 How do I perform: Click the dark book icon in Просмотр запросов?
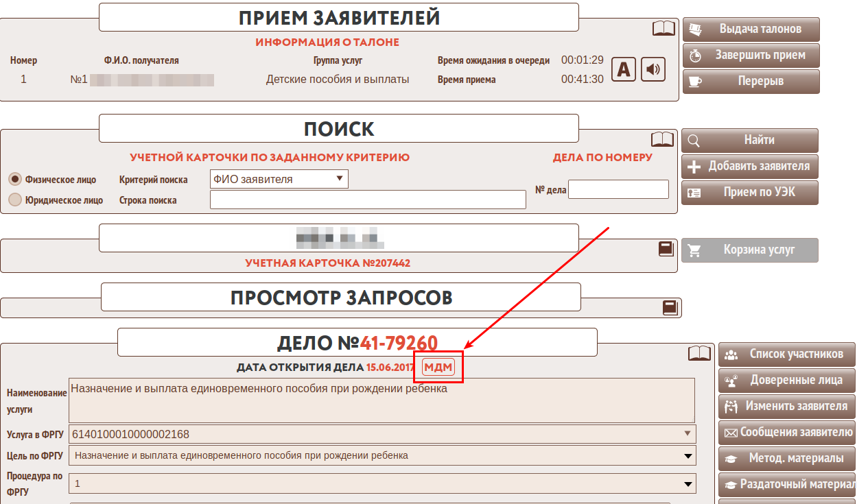click(670, 308)
